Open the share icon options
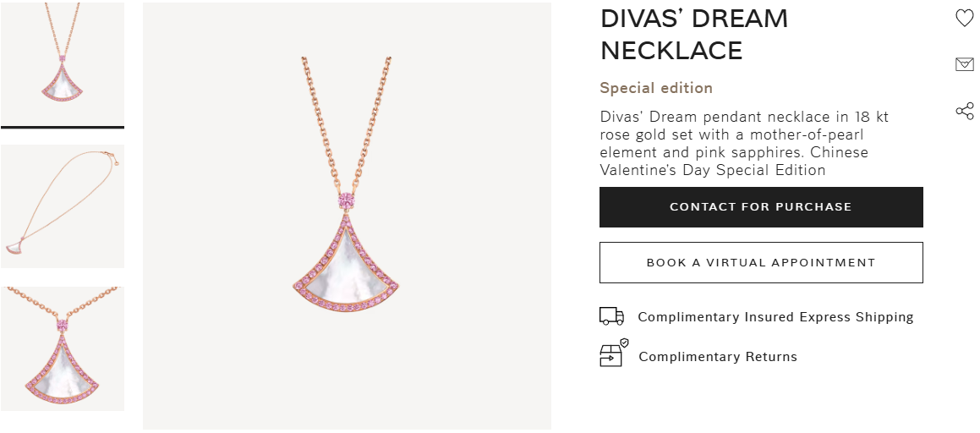The image size is (980, 433). pos(964,111)
